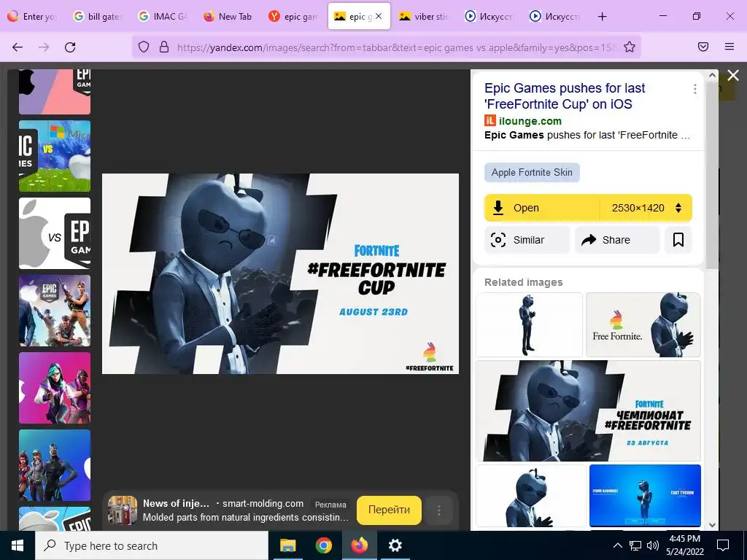Click the network icon in the system tray
This screenshot has height=560, width=747.
point(635,545)
